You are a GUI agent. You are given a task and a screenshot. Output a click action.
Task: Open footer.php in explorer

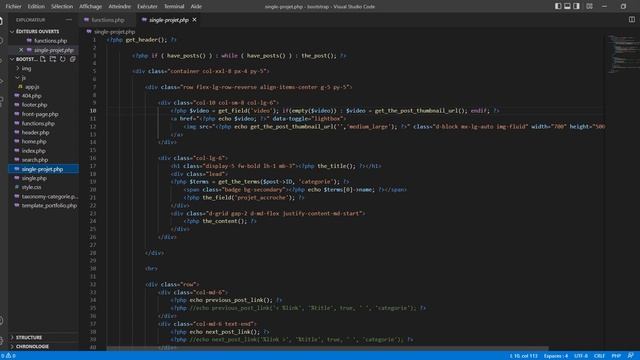(x=34, y=105)
